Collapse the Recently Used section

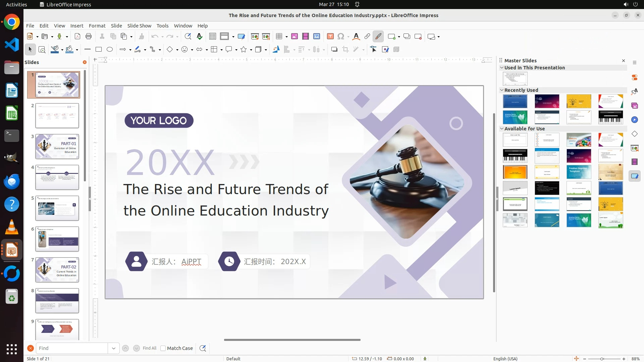click(502, 90)
